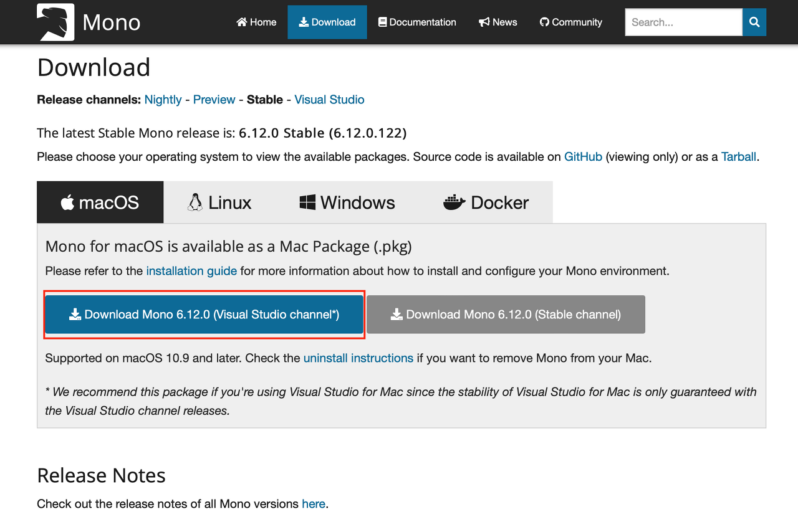Open the Download nav item
Screen dimensions: 798x532
coord(327,22)
